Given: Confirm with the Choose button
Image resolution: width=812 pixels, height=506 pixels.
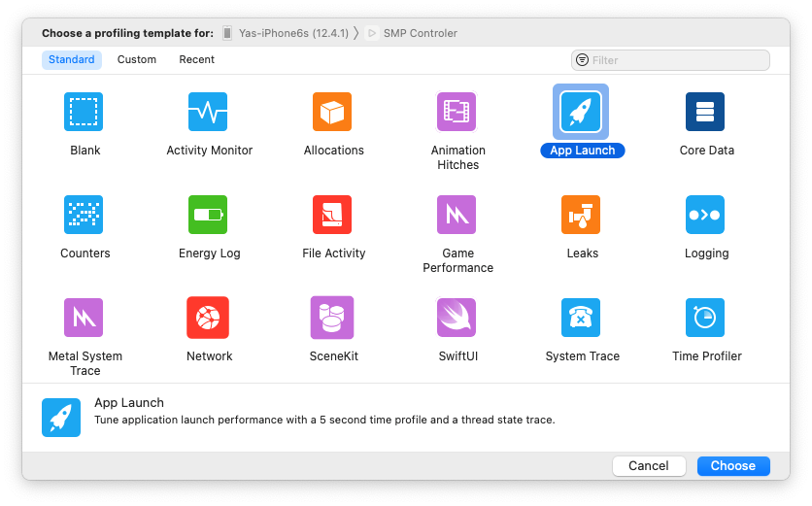Looking at the screenshot, I should point(732,465).
